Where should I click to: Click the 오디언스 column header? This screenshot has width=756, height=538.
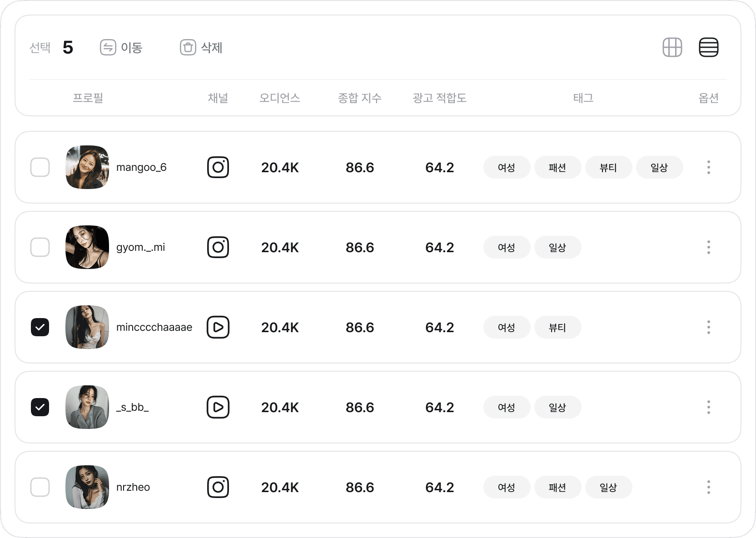[x=280, y=98]
